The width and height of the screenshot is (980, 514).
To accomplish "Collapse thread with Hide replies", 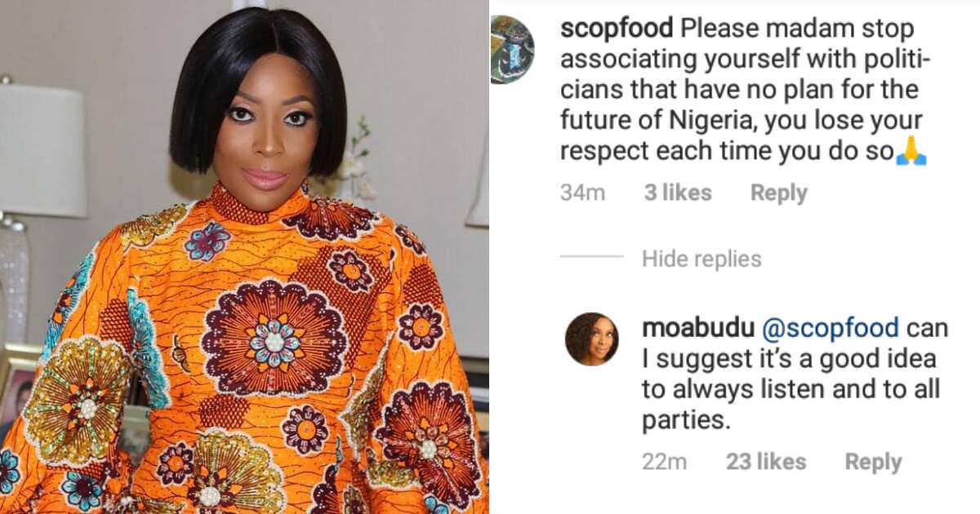I will pos(702,259).
